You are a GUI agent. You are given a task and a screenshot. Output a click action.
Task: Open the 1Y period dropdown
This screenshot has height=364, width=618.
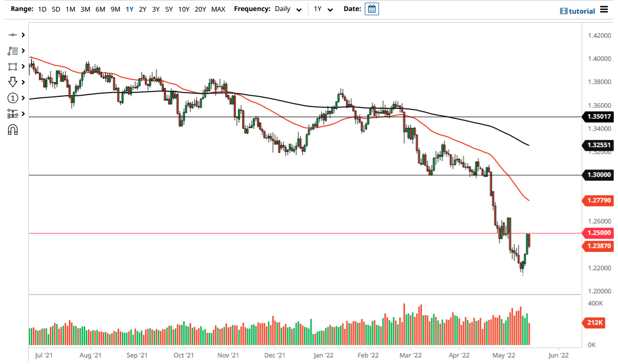[x=323, y=9]
